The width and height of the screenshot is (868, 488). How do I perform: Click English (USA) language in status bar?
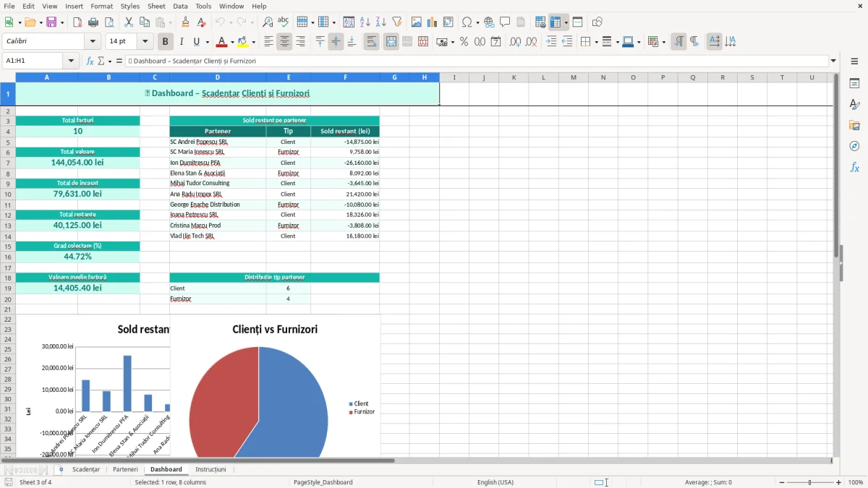pyautogui.click(x=495, y=482)
